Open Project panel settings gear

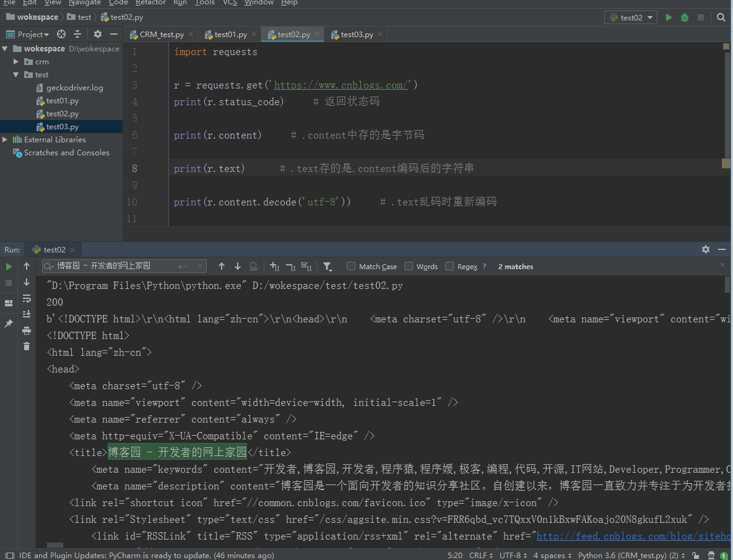(97, 34)
